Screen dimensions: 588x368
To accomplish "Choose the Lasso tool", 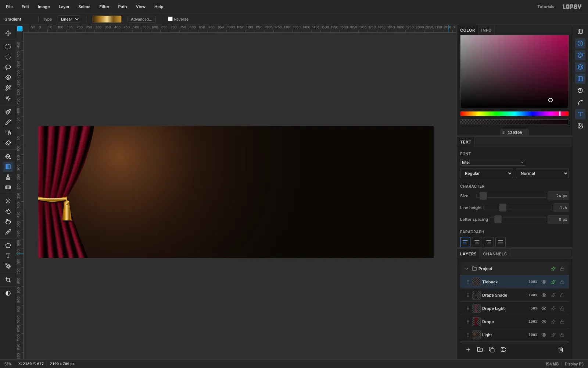I will point(8,67).
